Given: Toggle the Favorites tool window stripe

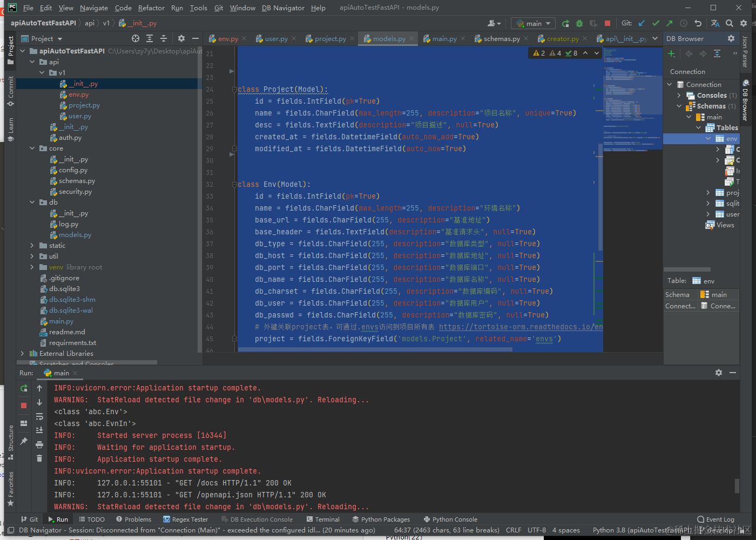Looking at the screenshot, I should point(11,488).
